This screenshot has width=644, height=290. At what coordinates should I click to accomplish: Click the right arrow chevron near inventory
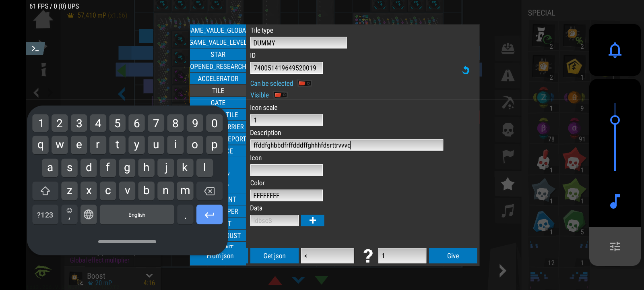click(x=503, y=270)
